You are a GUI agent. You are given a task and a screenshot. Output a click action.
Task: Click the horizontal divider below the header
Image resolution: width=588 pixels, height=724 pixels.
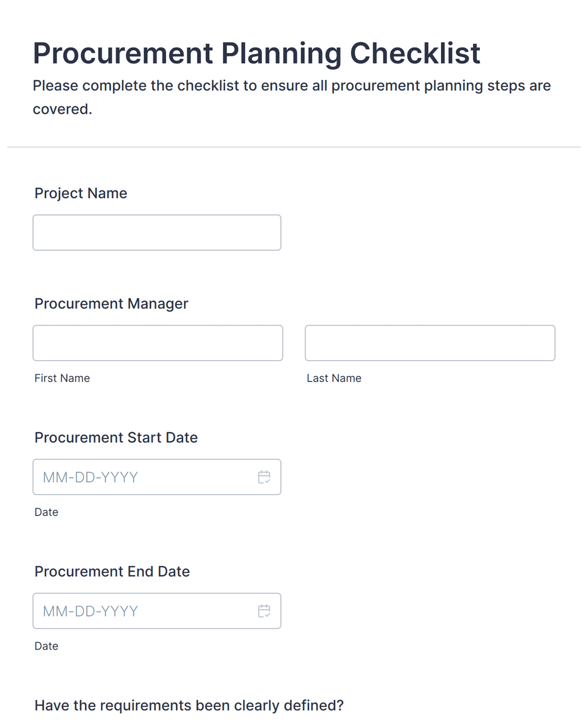pyautogui.click(x=293, y=147)
